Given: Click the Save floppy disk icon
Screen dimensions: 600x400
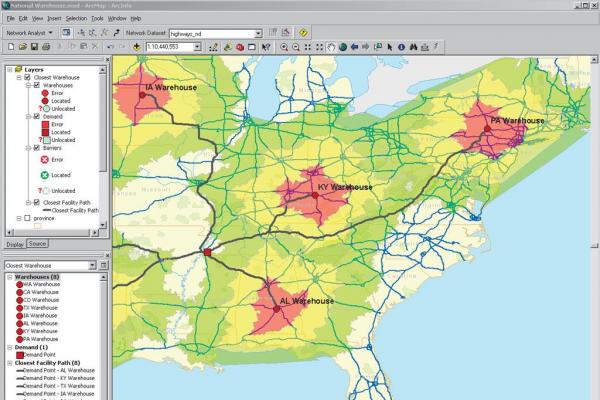Looking at the screenshot, I should click(x=33, y=47).
